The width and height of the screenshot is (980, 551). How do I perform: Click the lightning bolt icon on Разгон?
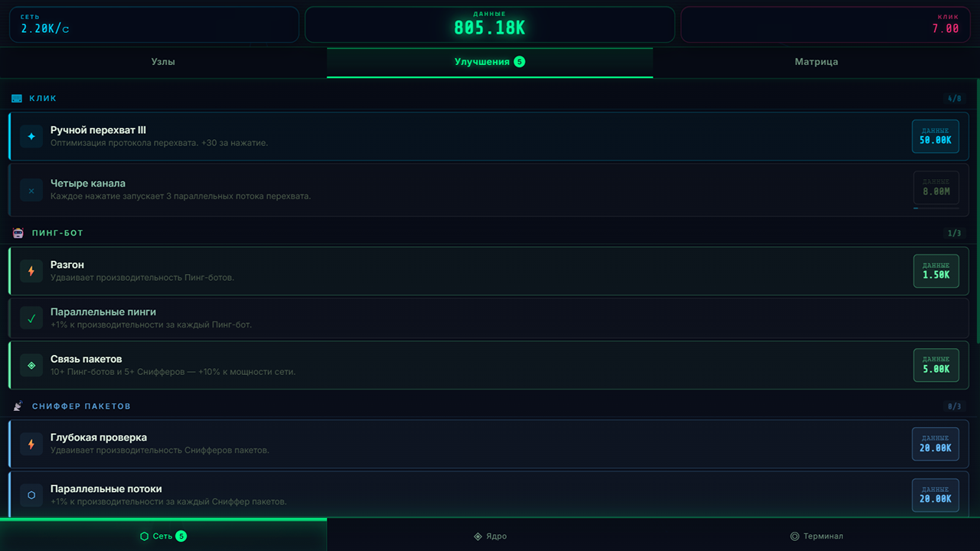pos(31,271)
